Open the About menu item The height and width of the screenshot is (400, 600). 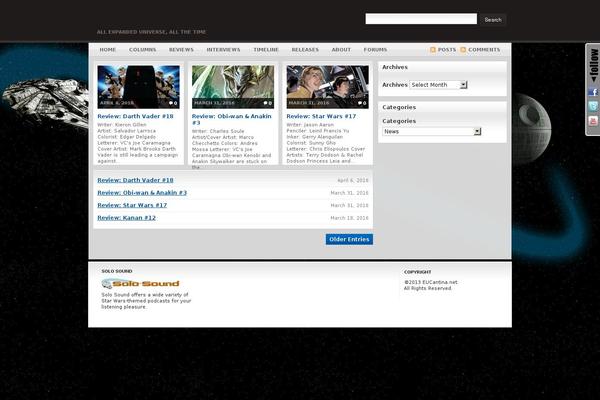coord(341,50)
